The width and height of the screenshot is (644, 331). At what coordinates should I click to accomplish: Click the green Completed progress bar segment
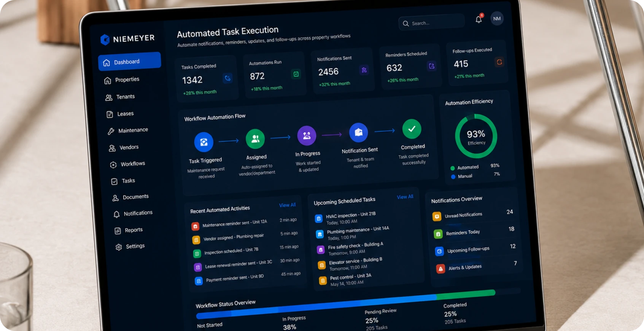click(466, 294)
